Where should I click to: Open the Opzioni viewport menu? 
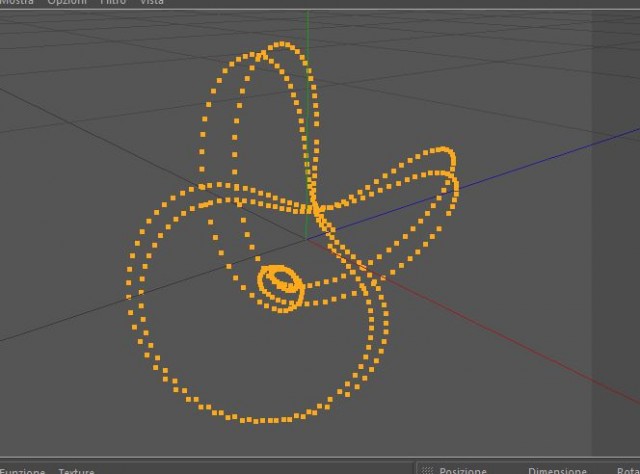67,2
